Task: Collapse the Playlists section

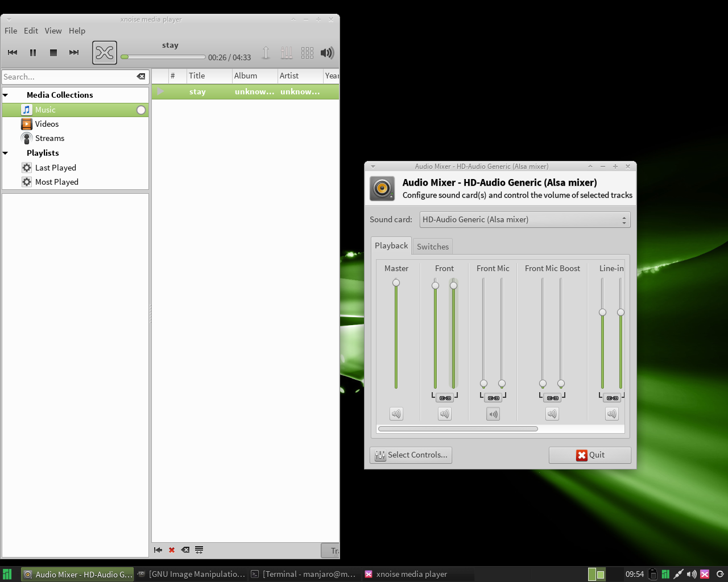Action: [6, 153]
